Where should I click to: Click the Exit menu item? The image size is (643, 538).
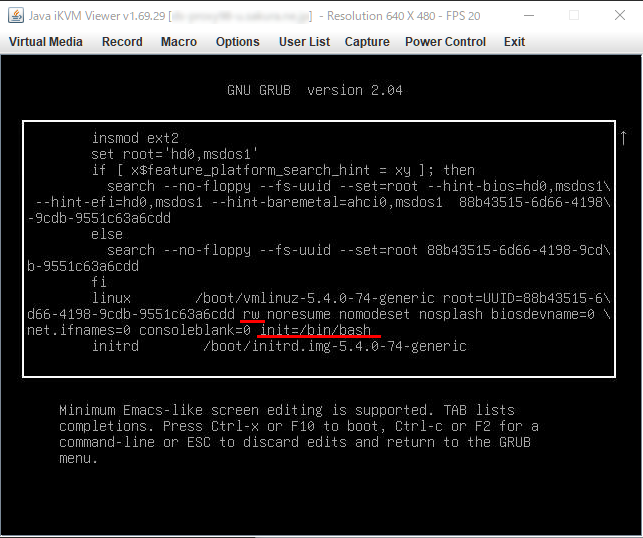pyautogui.click(x=514, y=42)
